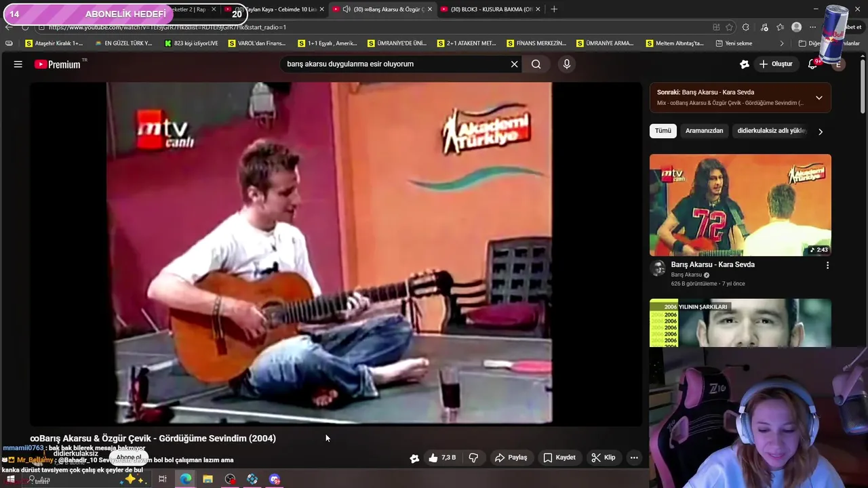Image resolution: width=868 pixels, height=488 pixels.
Task: Click the video player area
Action: 335,254
